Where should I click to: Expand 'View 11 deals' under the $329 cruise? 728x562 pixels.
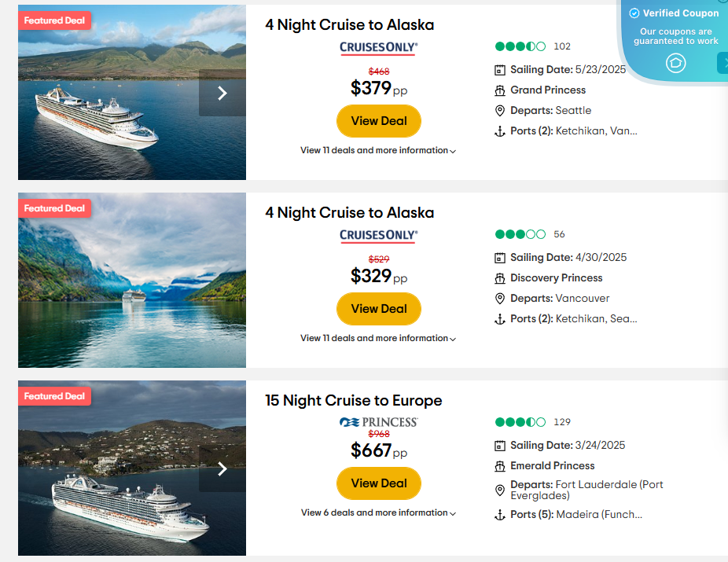(378, 338)
